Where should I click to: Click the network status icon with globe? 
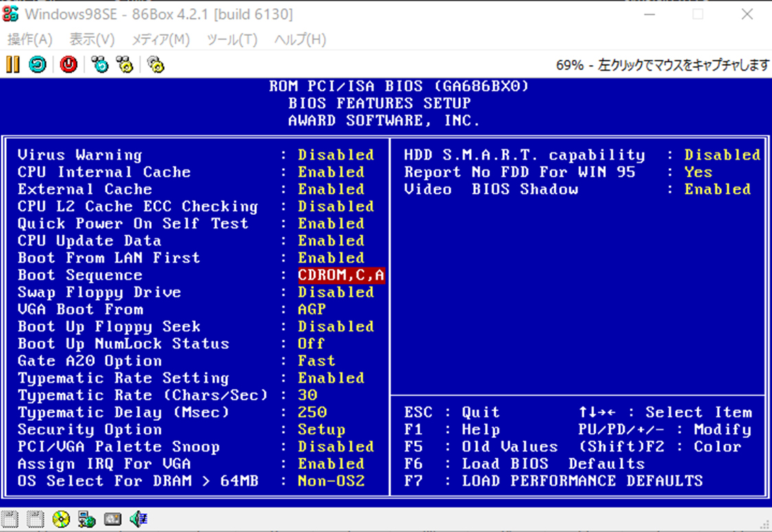87,519
